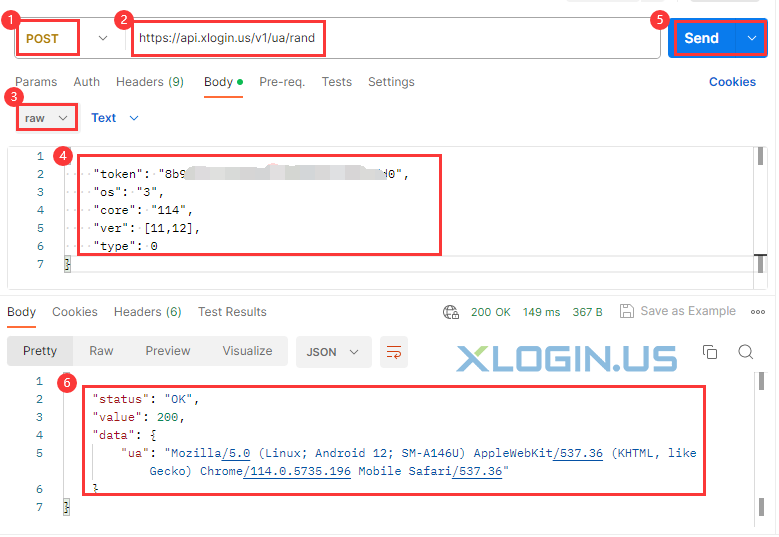
Task: Open the JSON format dropdown
Action: [x=333, y=352]
